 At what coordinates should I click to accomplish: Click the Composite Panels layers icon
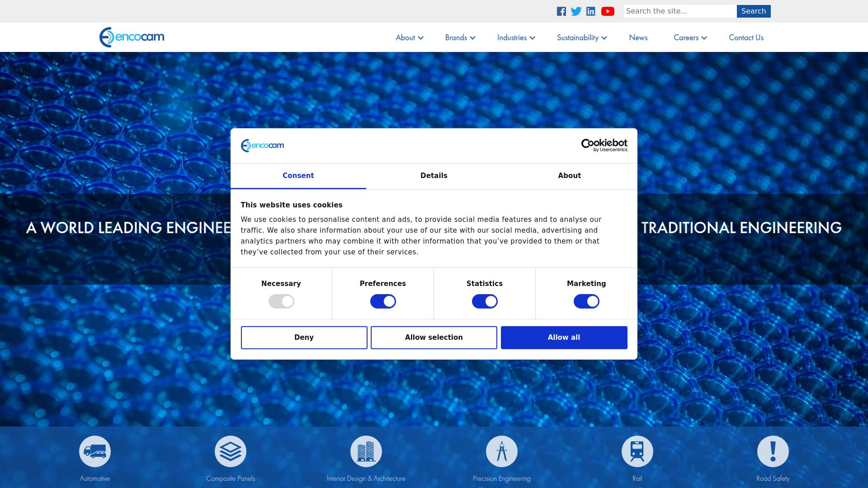[x=230, y=451]
